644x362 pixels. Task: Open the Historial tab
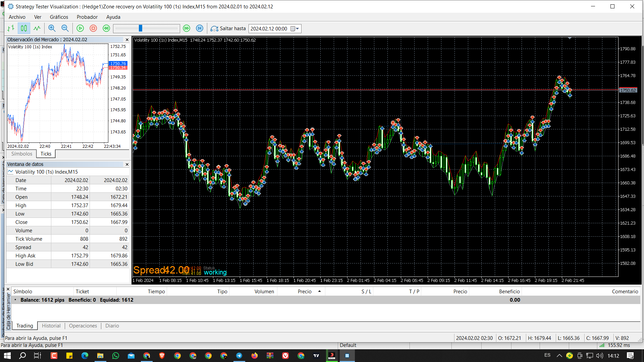pyautogui.click(x=51, y=326)
